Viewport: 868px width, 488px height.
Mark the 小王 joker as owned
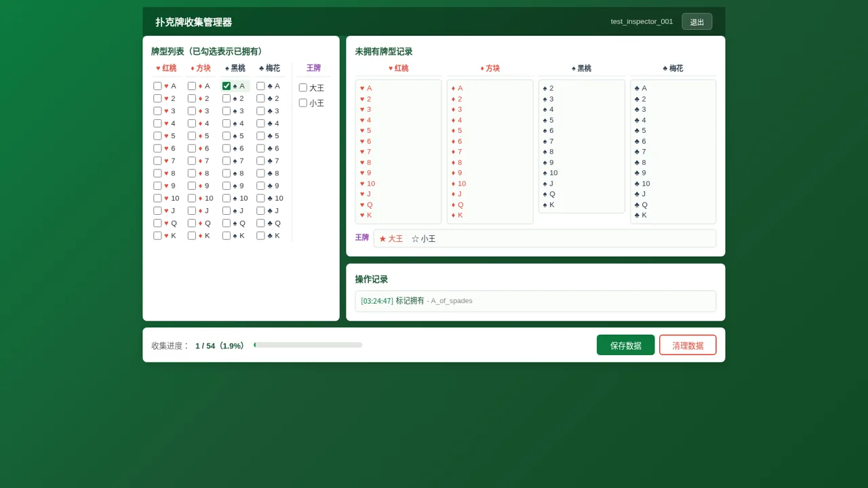point(303,103)
